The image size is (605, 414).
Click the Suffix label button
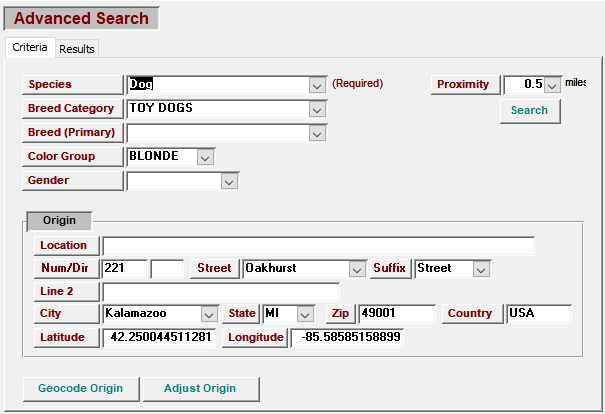tap(390, 268)
